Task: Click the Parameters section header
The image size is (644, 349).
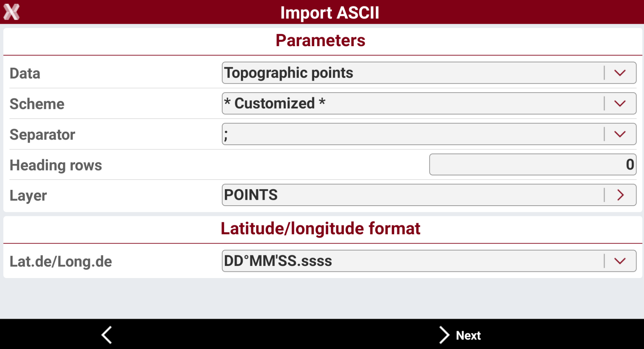Action: point(320,40)
